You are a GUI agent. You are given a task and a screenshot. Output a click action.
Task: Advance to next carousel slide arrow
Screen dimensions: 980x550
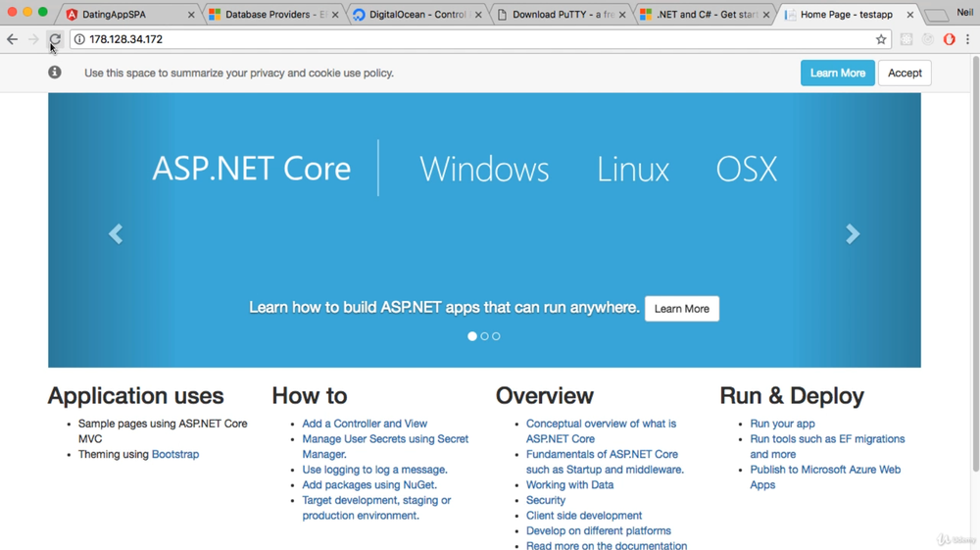[853, 233]
